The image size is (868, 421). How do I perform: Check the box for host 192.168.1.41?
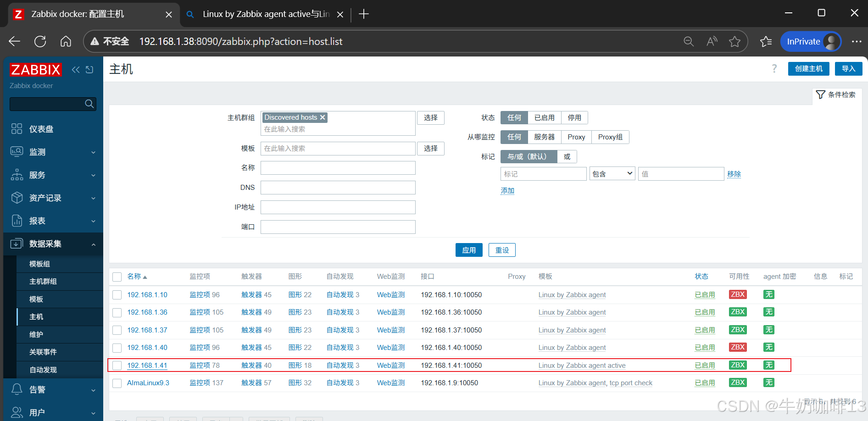(x=117, y=366)
